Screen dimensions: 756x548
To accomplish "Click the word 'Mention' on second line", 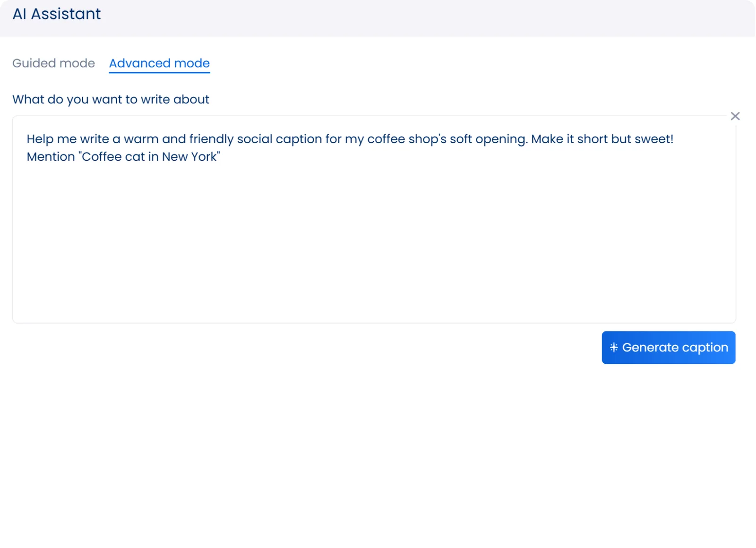I will pos(51,157).
